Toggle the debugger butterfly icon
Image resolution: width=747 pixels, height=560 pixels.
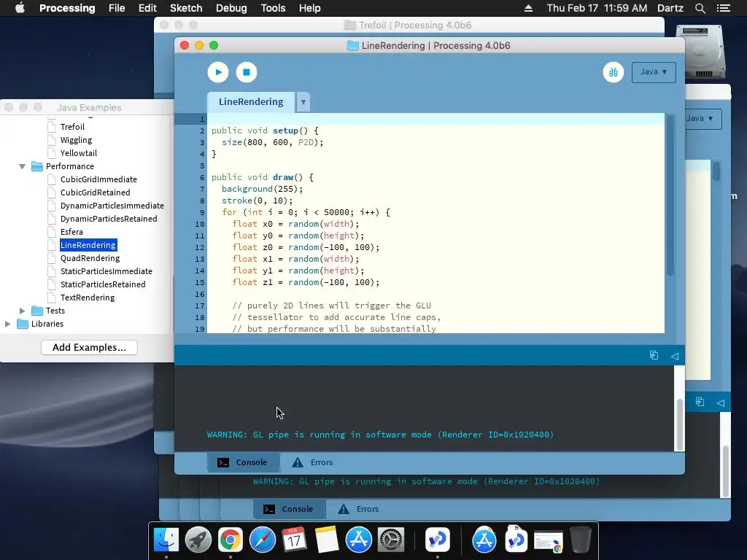tap(613, 72)
